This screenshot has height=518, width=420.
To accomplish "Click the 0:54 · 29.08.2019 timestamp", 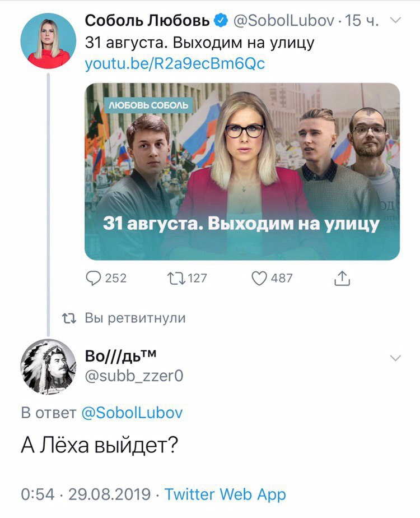I will click(86, 494).
